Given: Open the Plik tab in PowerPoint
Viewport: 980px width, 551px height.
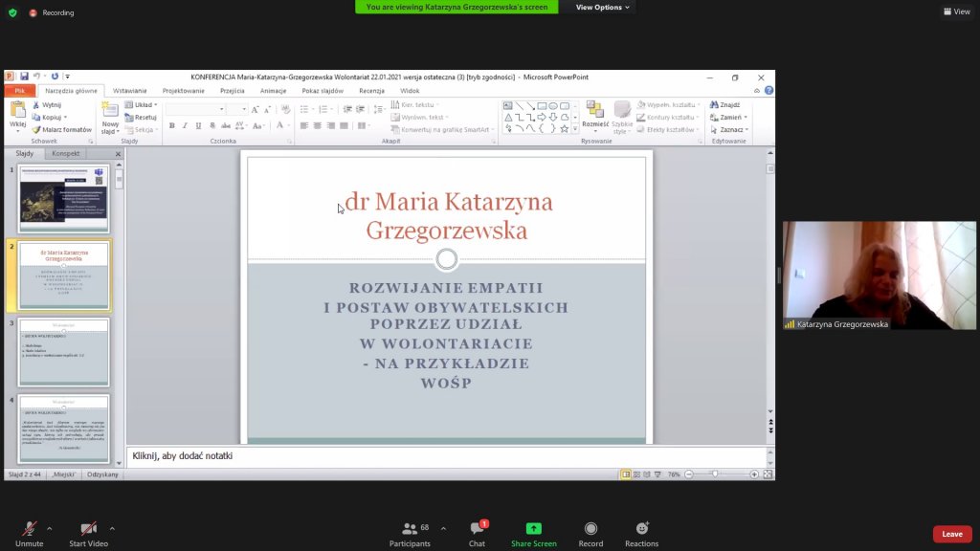Looking at the screenshot, I should [20, 91].
